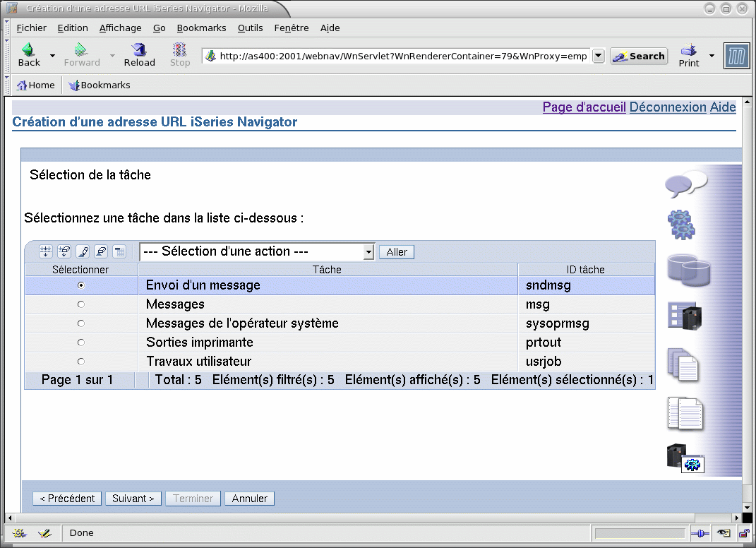Click the page icon beside the URL
Image resolution: width=756 pixels, height=548 pixels.
[210, 56]
